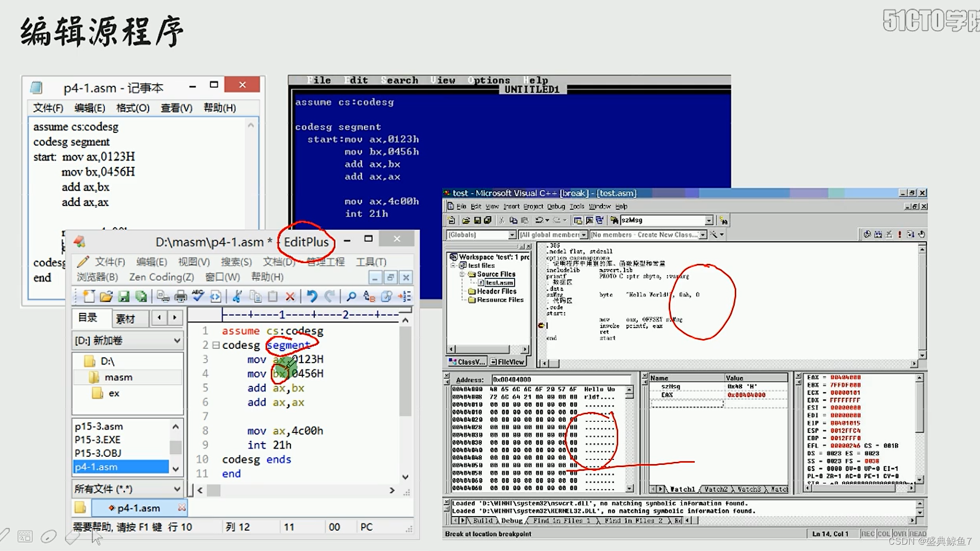
Task: Open the No members - Create New Class dropdown
Action: [x=703, y=235]
